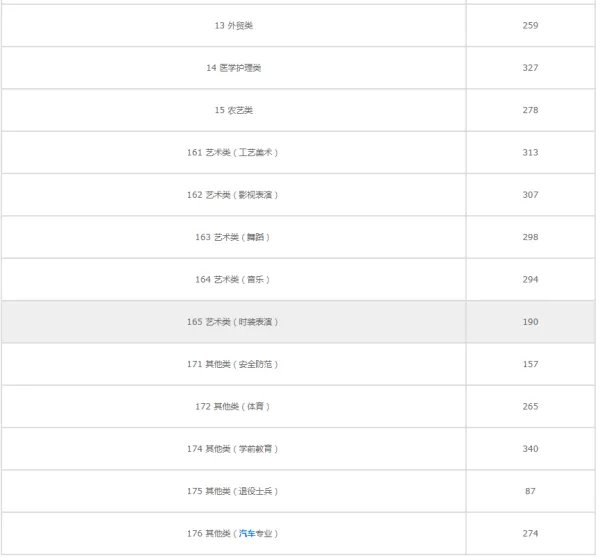Click the 15 农艺类 category text
Viewport: 600px width, 558px height.
tap(233, 110)
